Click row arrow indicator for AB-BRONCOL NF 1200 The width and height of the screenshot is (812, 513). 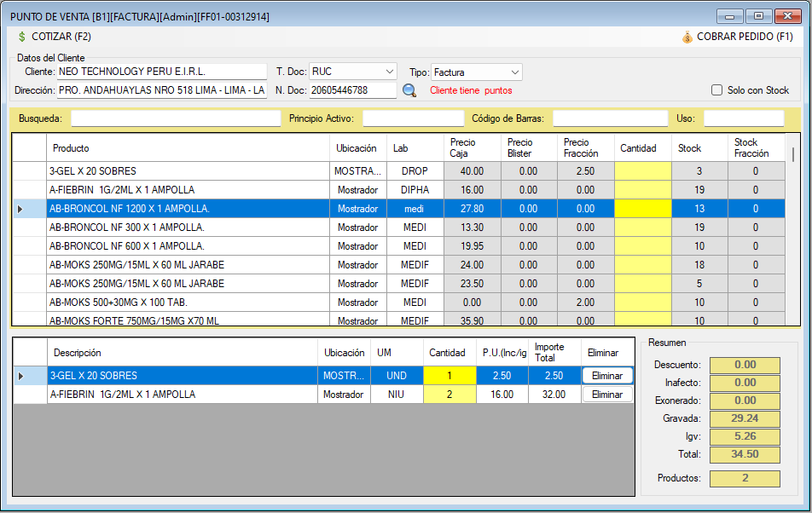[x=21, y=209]
